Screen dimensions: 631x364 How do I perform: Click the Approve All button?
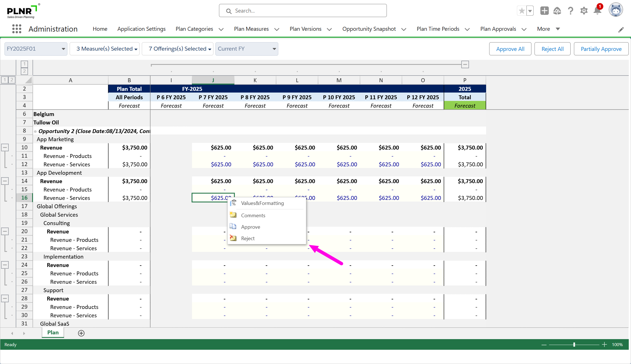pyautogui.click(x=510, y=49)
